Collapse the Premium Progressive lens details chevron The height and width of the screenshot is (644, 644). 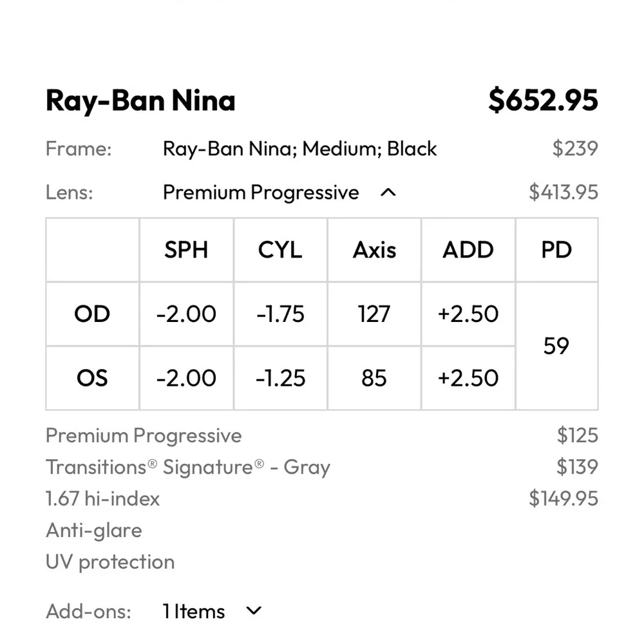[388, 193]
